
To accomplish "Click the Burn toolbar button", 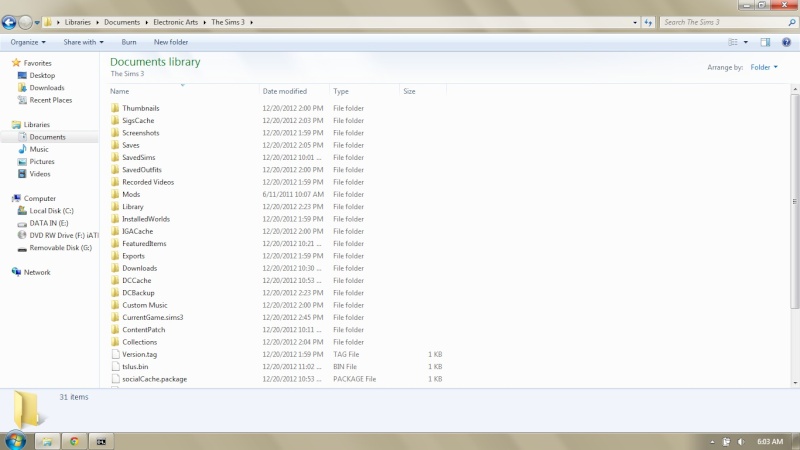I will pos(129,42).
